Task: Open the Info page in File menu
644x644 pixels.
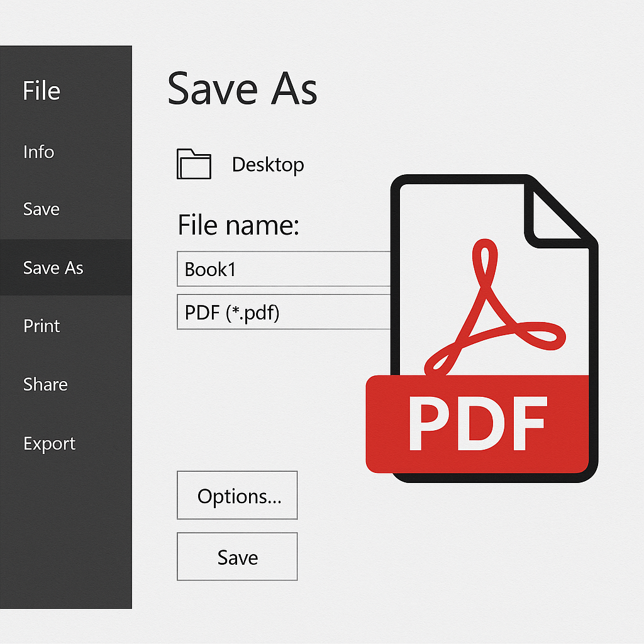Action: [x=38, y=152]
